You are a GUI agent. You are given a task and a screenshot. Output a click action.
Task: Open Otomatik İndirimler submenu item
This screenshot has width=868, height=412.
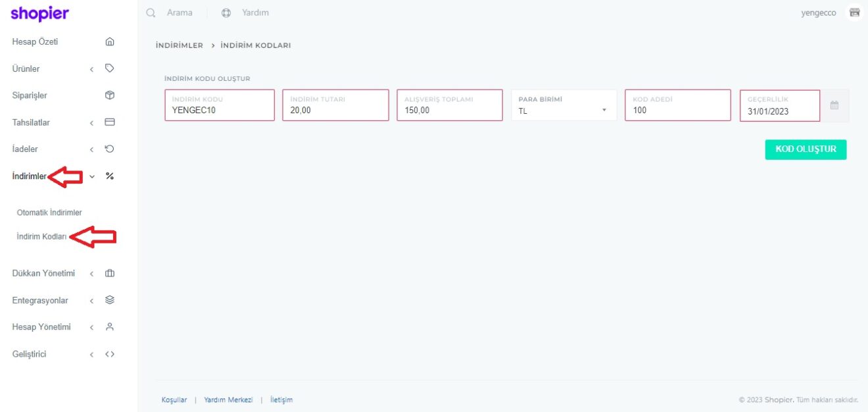pos(49,213)
